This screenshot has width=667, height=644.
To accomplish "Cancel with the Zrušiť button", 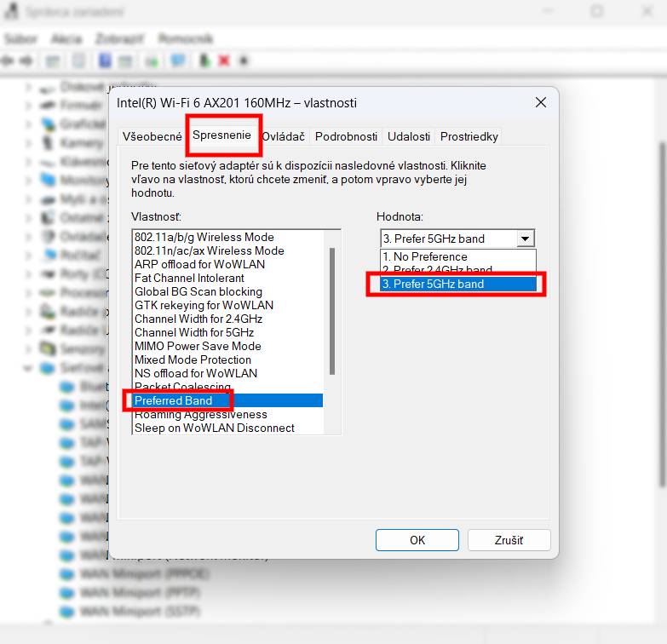I will (509, 540).
